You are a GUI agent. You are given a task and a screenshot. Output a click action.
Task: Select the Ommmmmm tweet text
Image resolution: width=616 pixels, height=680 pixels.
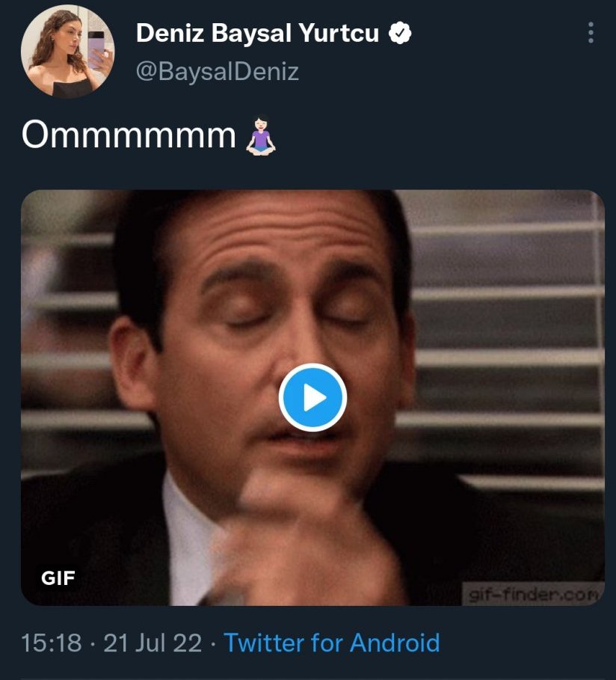coord(129,136)
